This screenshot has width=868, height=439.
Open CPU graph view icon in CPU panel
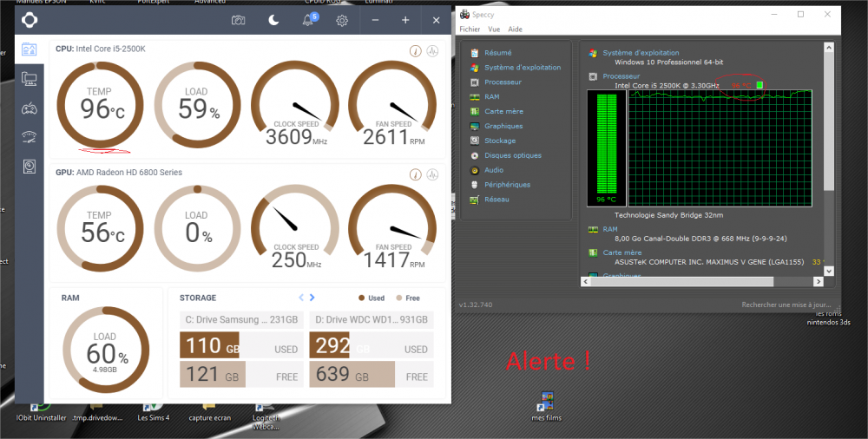pos(432,51)
